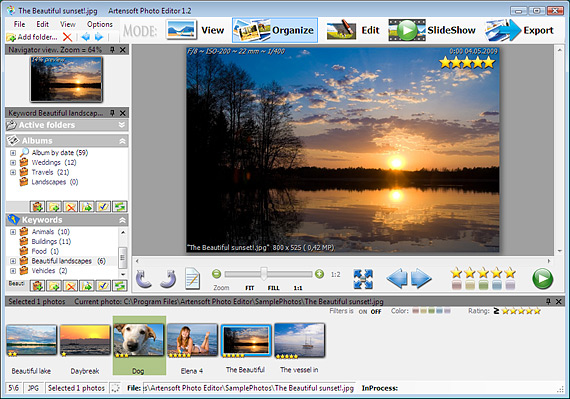This screenshot has width=570, height=399.
Task: Switch to Organize mode
Action: pos(275,30)
